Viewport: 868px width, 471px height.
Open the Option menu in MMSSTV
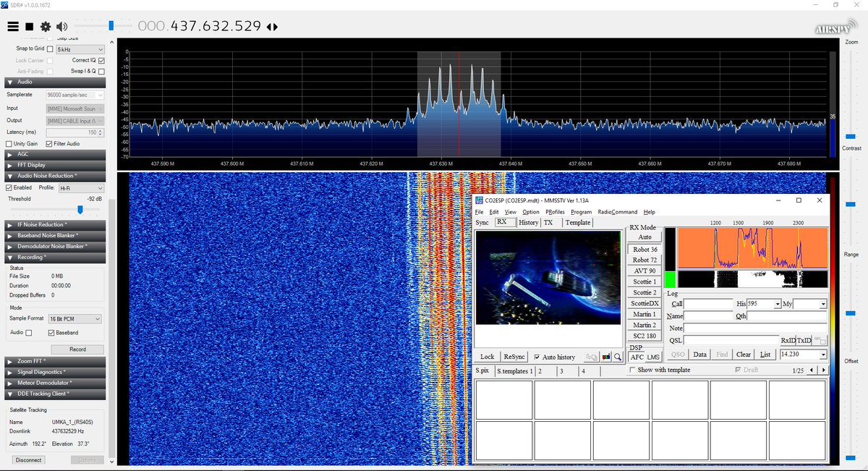point(532,211)
